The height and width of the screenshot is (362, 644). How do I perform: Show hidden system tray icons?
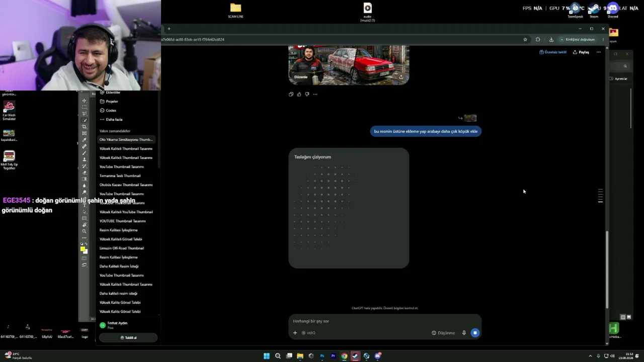pyautogui.click(x=590, y=356)
